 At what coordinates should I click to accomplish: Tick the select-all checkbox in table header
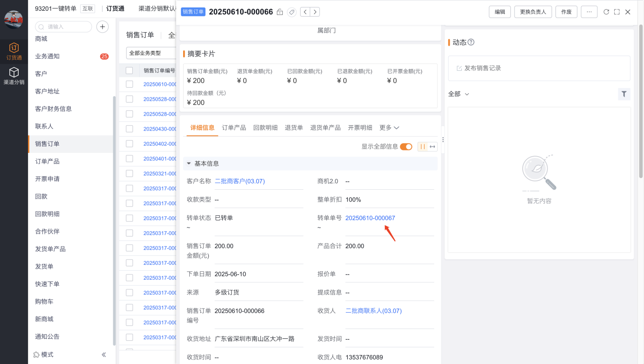(130, 71)
